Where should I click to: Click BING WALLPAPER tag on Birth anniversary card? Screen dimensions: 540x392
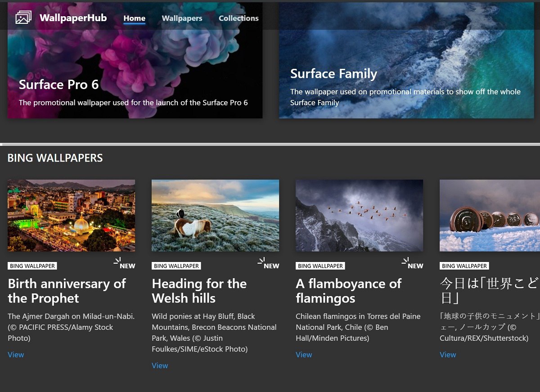click(32, 266)
